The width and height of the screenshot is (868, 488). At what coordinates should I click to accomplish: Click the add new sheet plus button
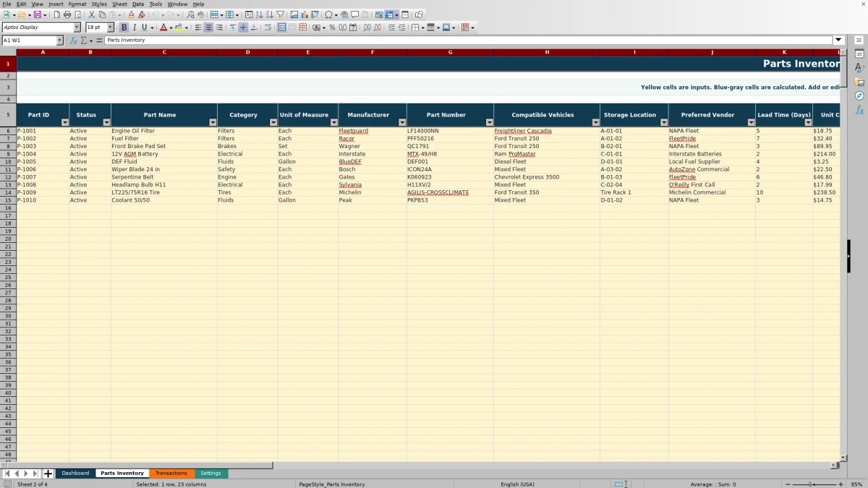tap(48, 474)
